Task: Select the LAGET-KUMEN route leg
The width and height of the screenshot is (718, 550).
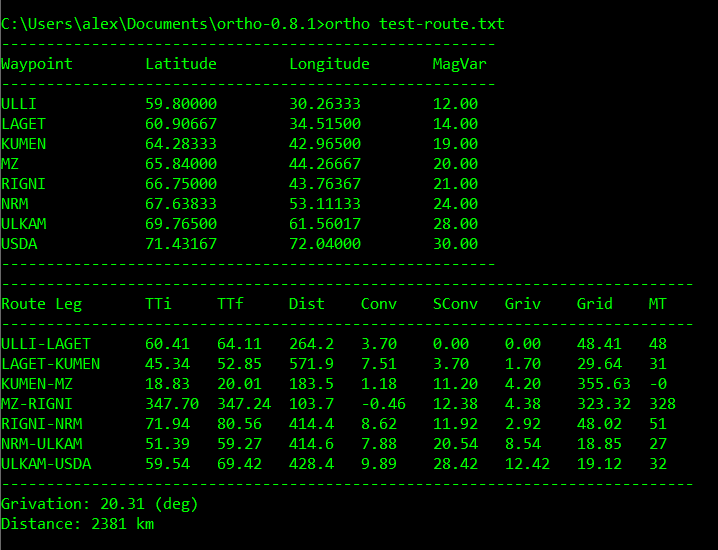Action: [x=50, y=364]
